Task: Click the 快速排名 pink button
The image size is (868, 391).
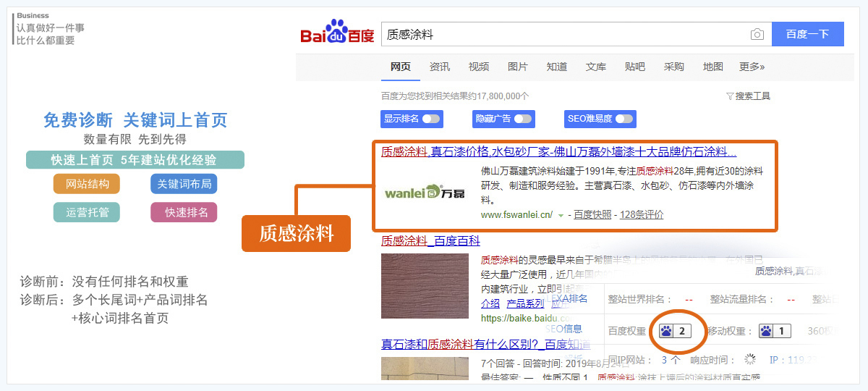Action: point(184,212)
